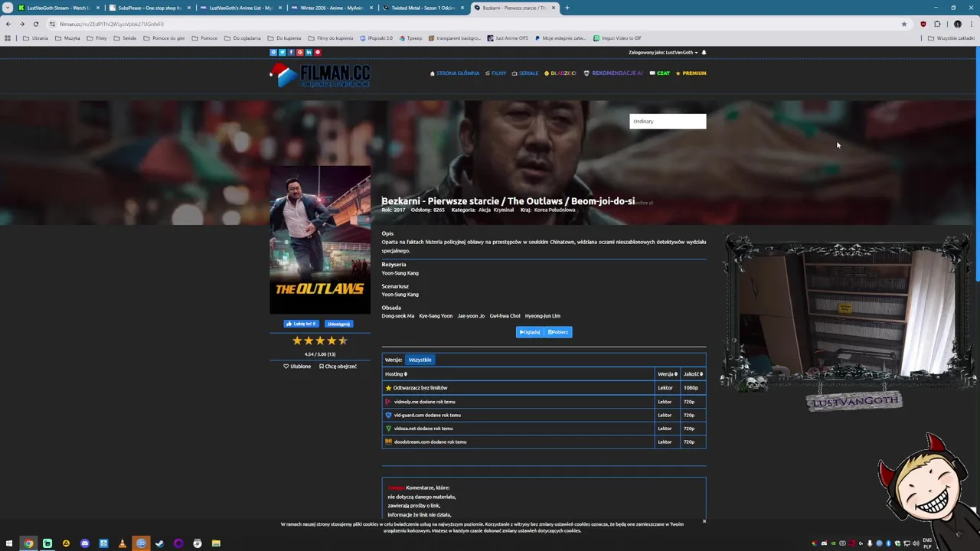Screen dimensions: 980x551
Task: Sort the table by Hosting column
Action: 396,374
